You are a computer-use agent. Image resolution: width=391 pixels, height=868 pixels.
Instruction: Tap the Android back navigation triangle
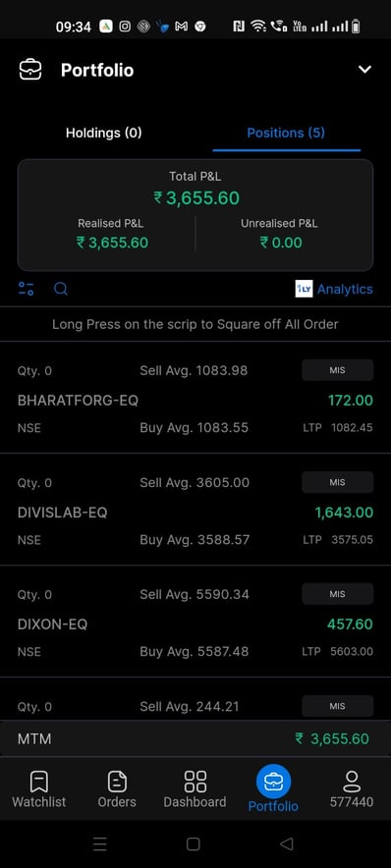pyautogui.click(x=286, y=843)
